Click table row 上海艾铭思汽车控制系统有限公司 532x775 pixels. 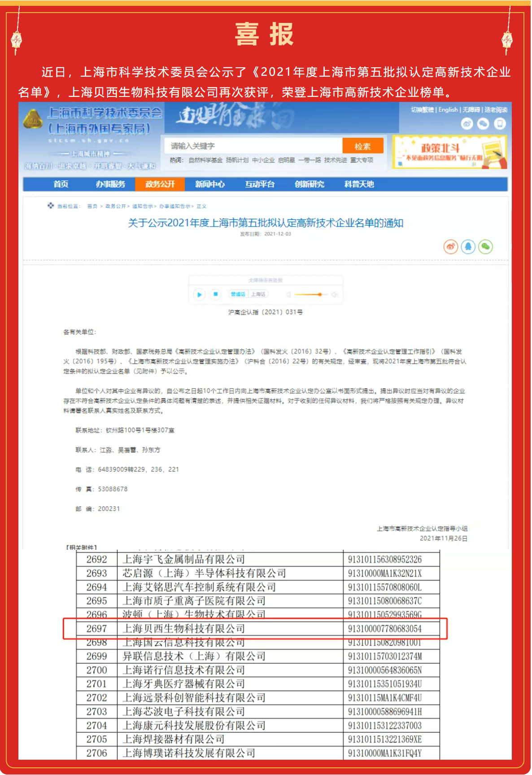258,587
